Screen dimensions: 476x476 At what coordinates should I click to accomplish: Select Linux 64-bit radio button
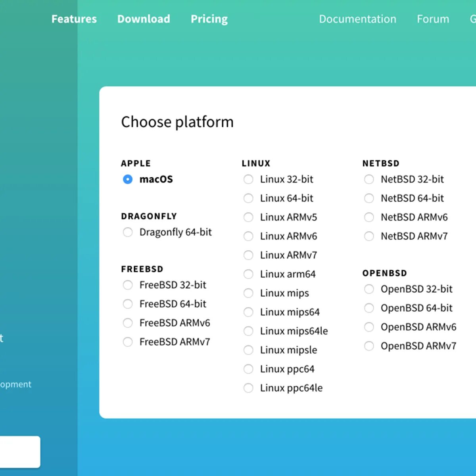[x=248, y=198]
